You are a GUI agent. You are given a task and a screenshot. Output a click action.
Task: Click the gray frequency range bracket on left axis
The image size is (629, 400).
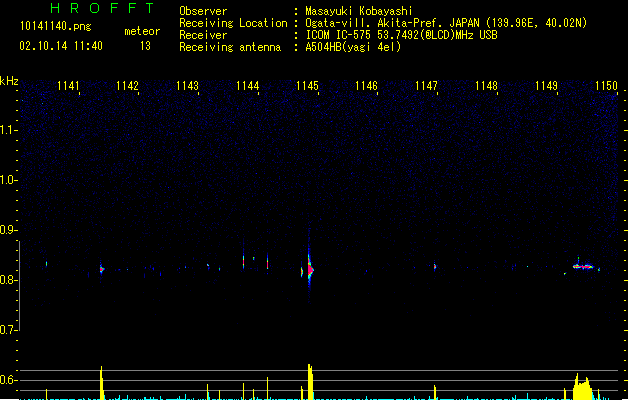point(19,286)
